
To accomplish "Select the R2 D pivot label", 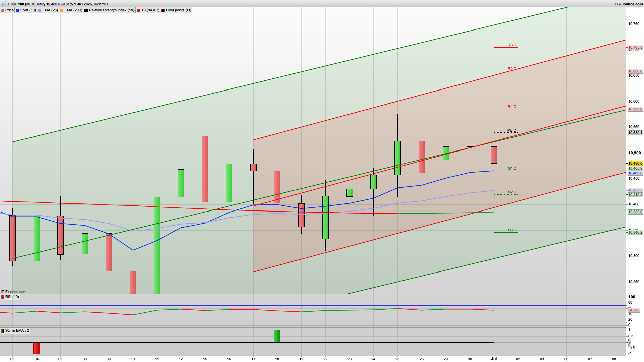I will pos(512,69).
